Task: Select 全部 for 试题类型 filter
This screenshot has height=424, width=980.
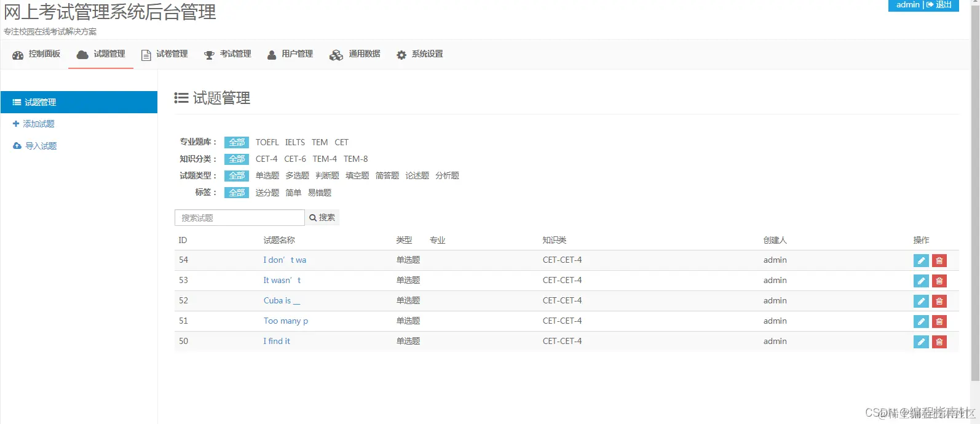Action: 237,175
